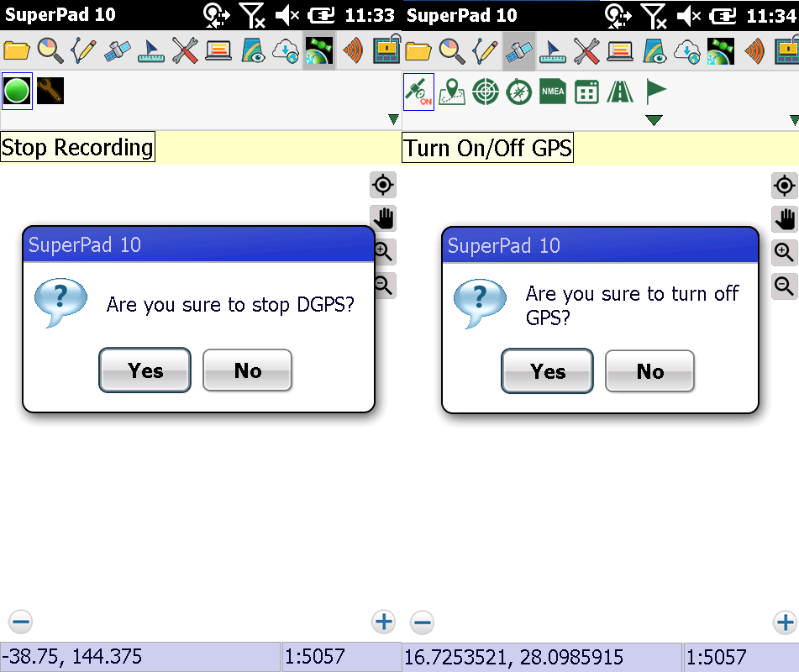Screen dimensions: 799x672
Task: Click the orange signal waves icon in left toolbar
Action: [x=353, y=50]
